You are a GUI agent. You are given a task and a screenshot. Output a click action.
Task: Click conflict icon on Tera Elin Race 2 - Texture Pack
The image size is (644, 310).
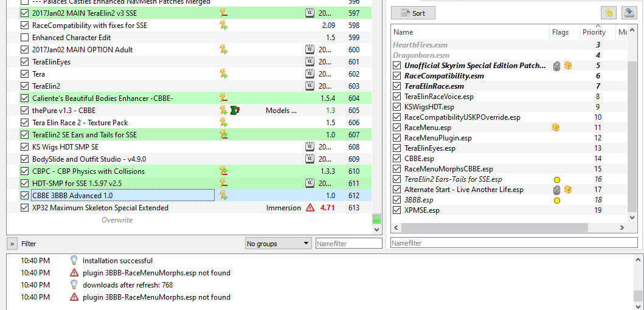(223, 122)
